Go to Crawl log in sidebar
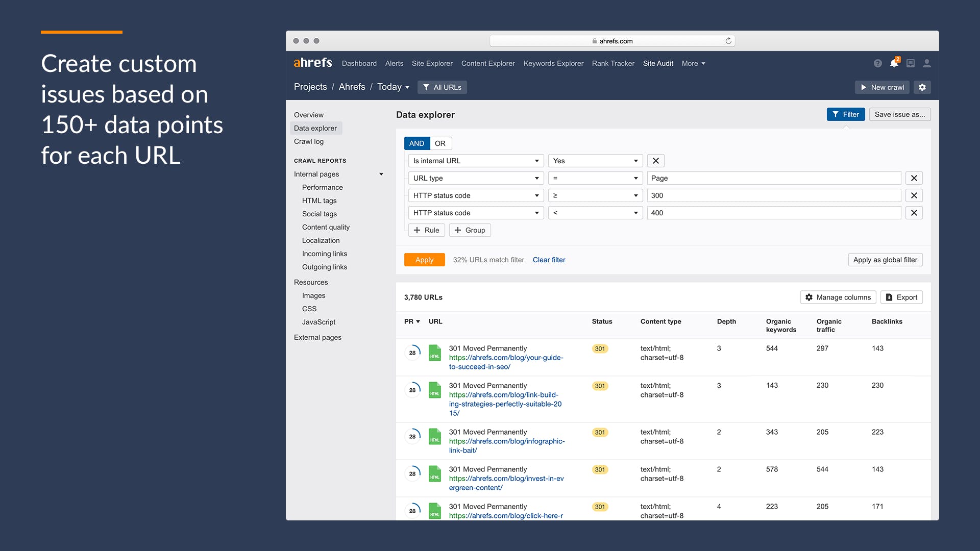Viewport: 980px width, 551px height. tap(308, 141)
